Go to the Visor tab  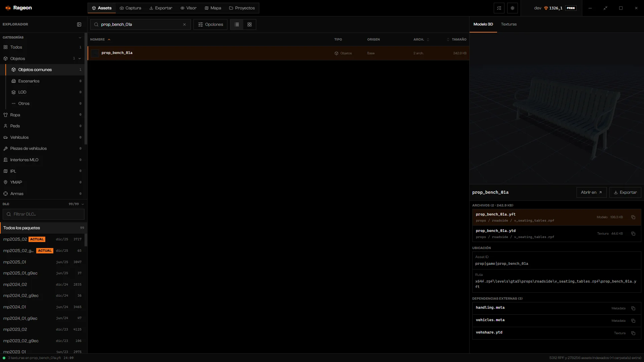point(189,8)
